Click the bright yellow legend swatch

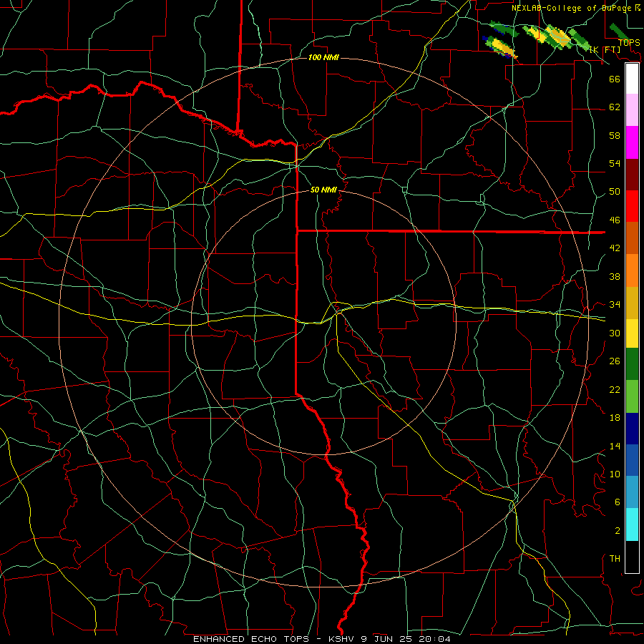coord(632,333)
